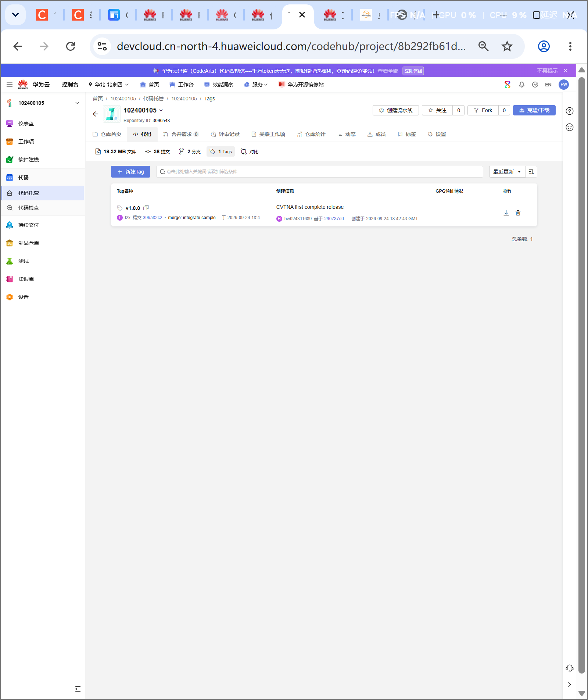The image size is (588, 700).
Task: Open the notifications bell
Action: coord(521,85)
